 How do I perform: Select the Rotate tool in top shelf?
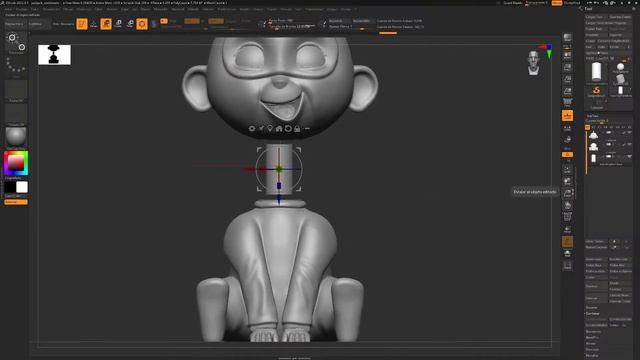(130, 24)
